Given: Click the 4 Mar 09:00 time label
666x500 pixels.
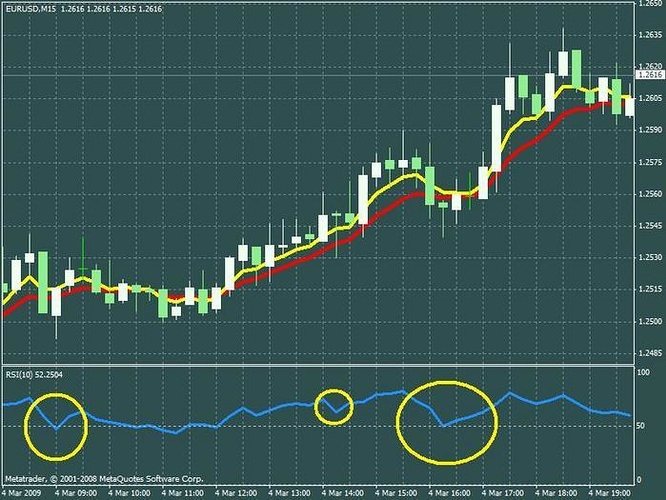Looking at the screenshot, I should [76, 493].
